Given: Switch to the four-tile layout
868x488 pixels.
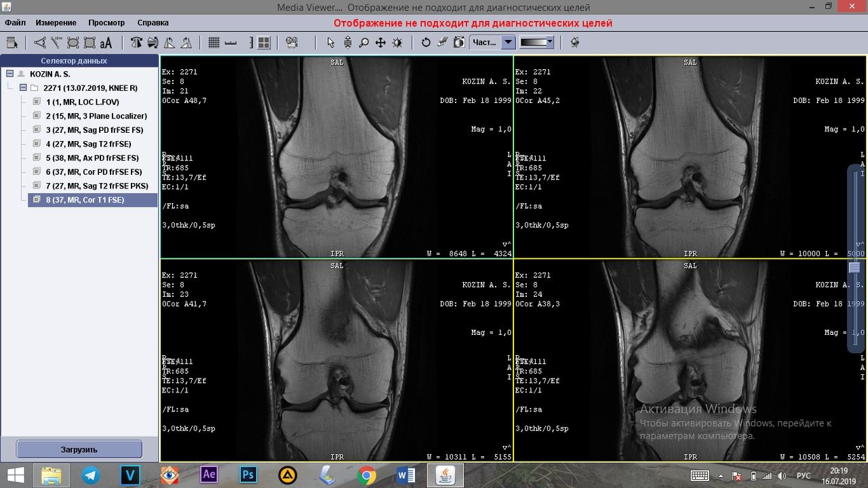Looking at the screenshot, I should 264,43.
